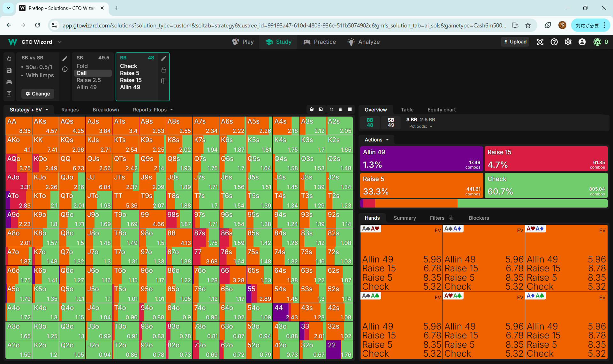Click the Change button
Image resolution: width=613 pixels, height=364 pixels.
38,94
